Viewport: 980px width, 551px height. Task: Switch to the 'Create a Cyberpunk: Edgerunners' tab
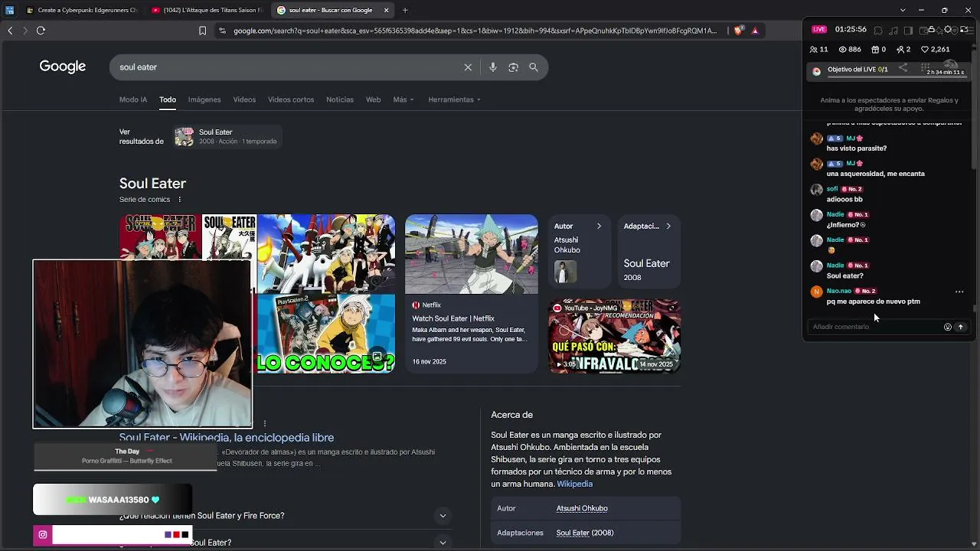pos(82,10)
